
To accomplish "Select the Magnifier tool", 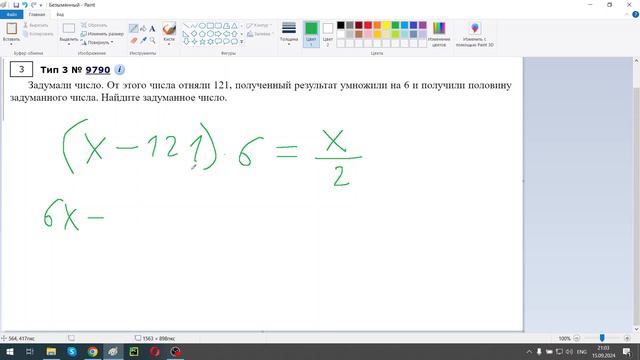I will (x=152, y=40).
